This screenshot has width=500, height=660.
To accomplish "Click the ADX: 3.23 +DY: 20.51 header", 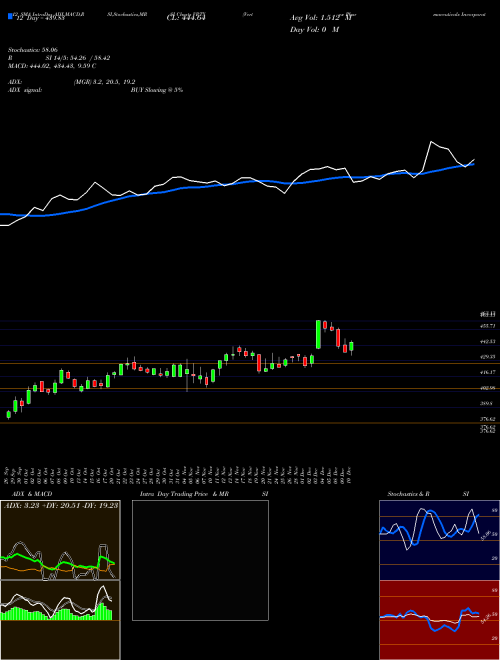I will tap(61, 506).
